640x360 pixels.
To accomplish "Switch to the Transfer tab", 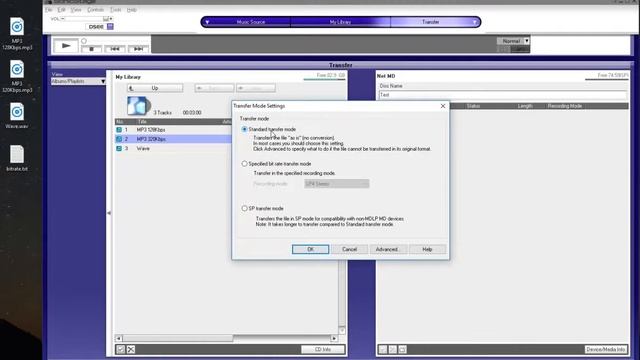I will [431, 22].
